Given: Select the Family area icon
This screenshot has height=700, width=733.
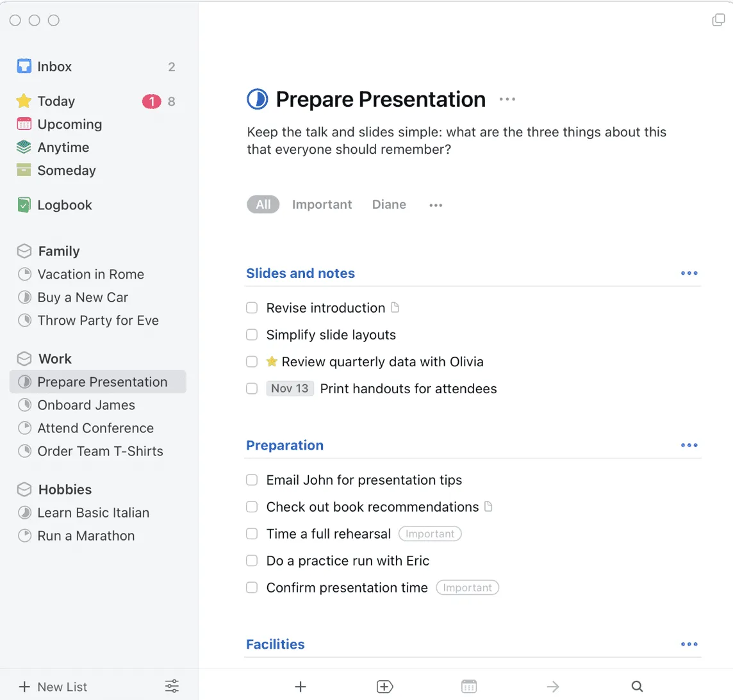Looking at the screenshot, I should (x=24, y=251).
